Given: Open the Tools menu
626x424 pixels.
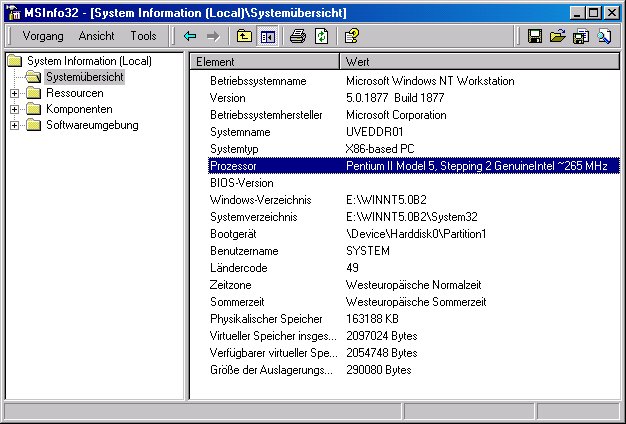Looking at the screenshot, I should [143, 36].
